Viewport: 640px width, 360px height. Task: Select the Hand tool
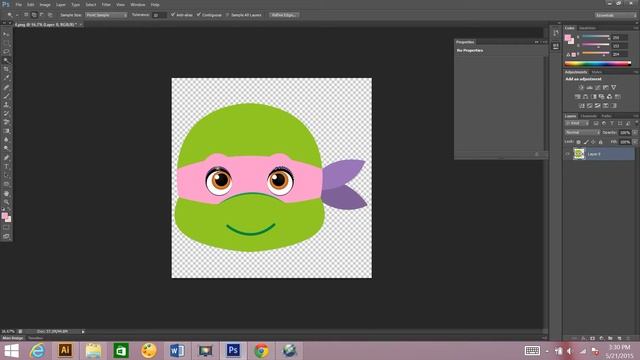[x=6, y=193]
